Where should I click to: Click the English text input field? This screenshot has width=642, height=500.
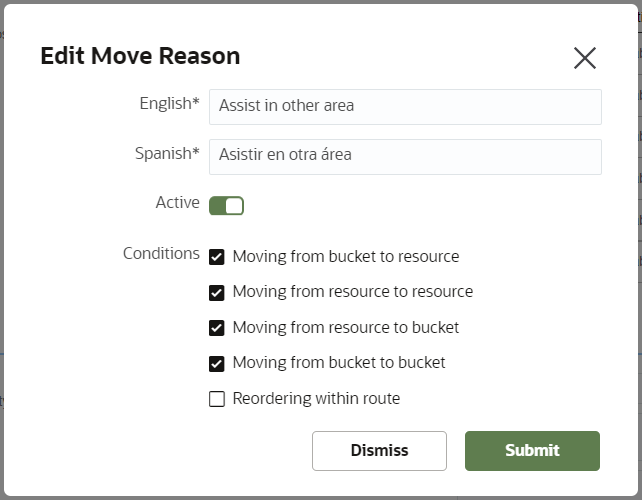click(x=405, y=106)
